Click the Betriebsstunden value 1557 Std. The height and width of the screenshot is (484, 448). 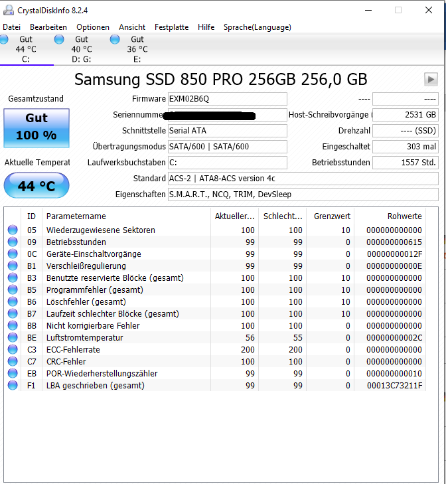tap(406, 163)
